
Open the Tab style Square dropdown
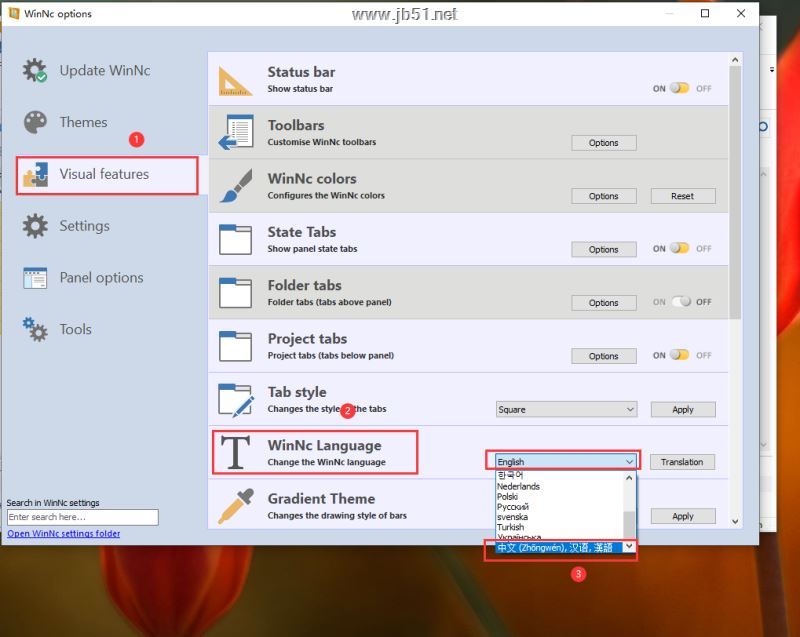(x=566, y=410)
